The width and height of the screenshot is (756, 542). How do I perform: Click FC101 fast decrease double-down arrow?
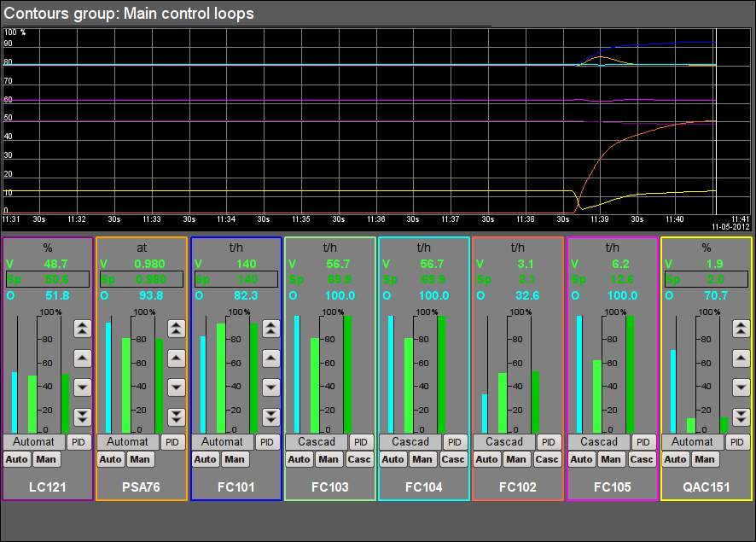[271, 417]
